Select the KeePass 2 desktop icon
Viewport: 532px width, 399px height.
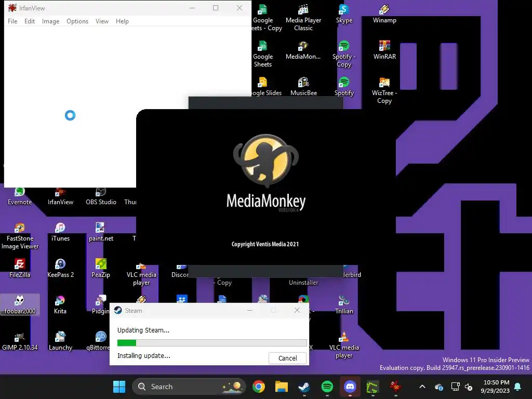click(x=60, y=269)
